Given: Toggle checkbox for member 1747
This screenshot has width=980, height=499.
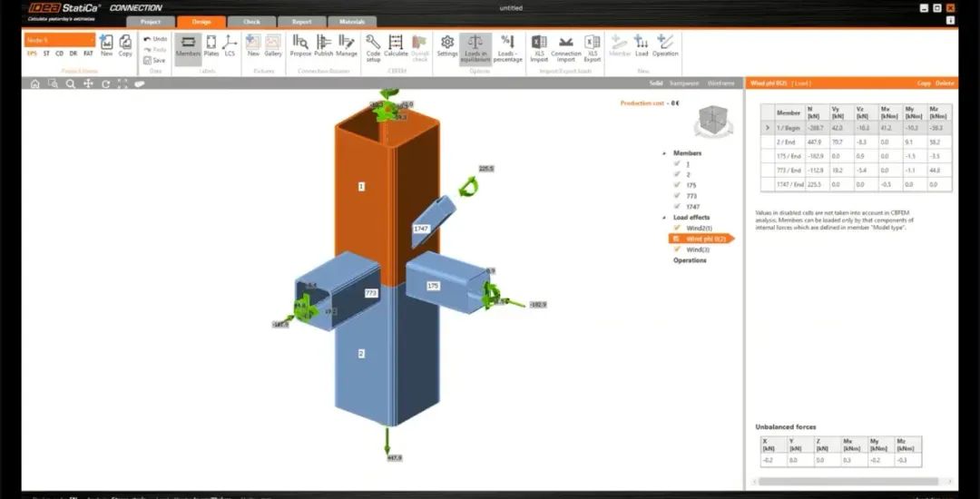Looking at the screenshot, I should coord(676,207).
